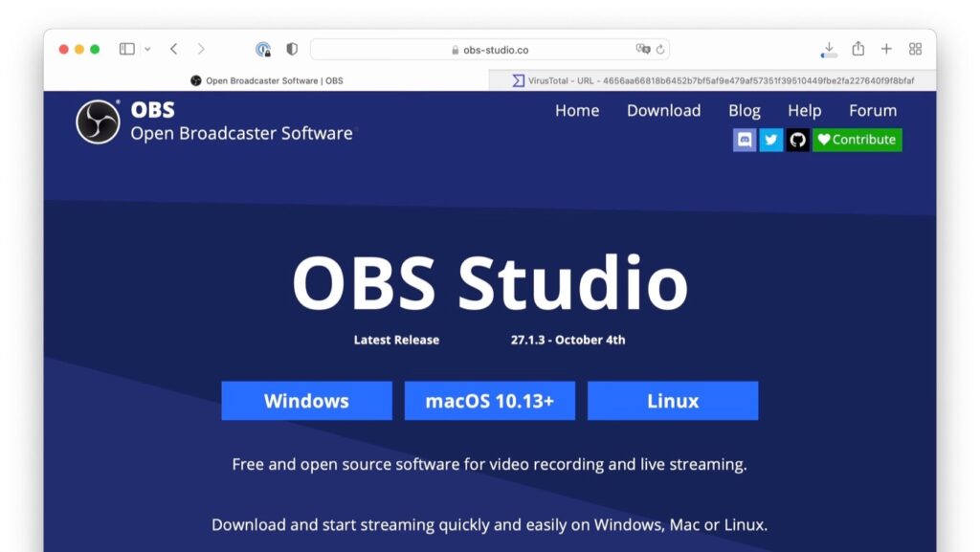980x552 pixels.
Task: Click Forum in the navigation menu
Action: click(x=872, y=110)
